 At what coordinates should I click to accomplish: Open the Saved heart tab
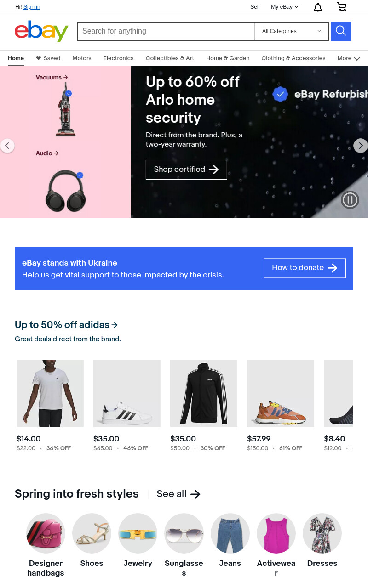point(48,58)
